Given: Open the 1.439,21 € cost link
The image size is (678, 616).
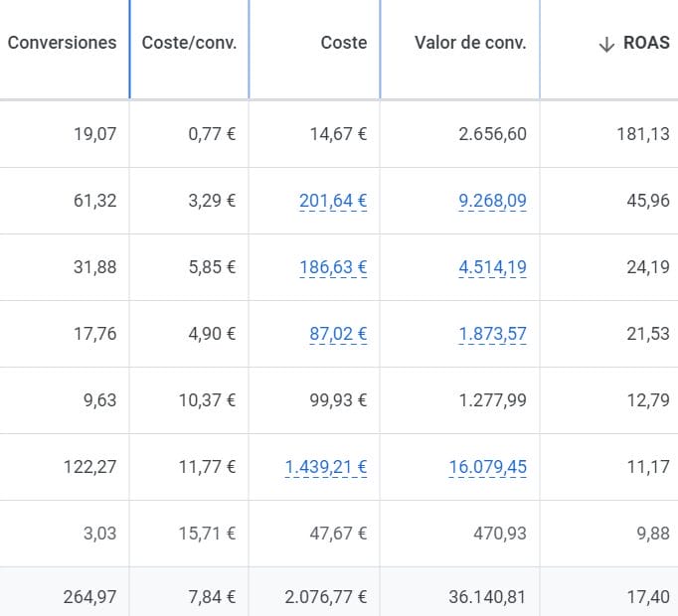Looking at the screenshot, I should click(x=325, y=467).
